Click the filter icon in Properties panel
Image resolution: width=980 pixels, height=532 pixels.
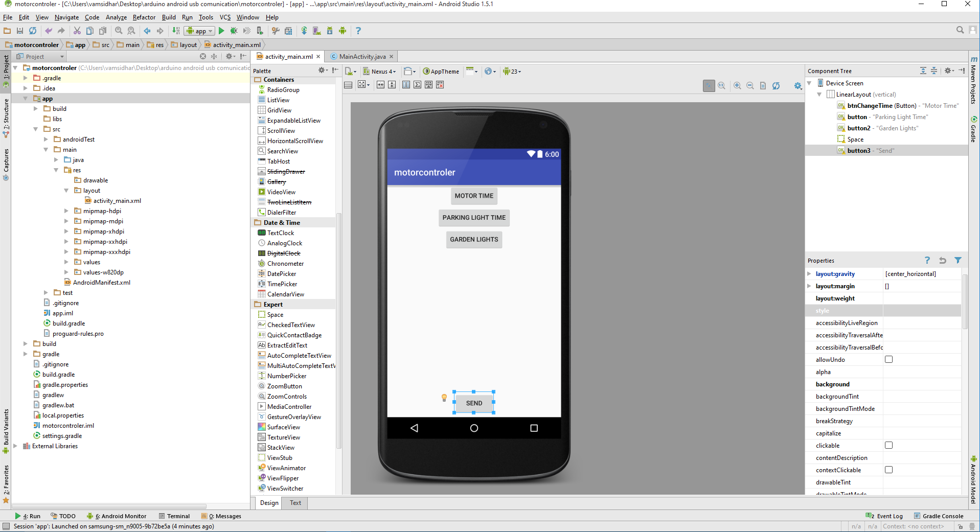click(958, 260)
